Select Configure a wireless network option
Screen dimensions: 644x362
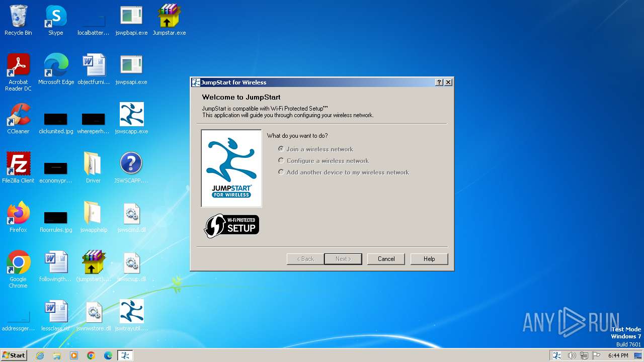pyautogui.click(x=324, y=161)
